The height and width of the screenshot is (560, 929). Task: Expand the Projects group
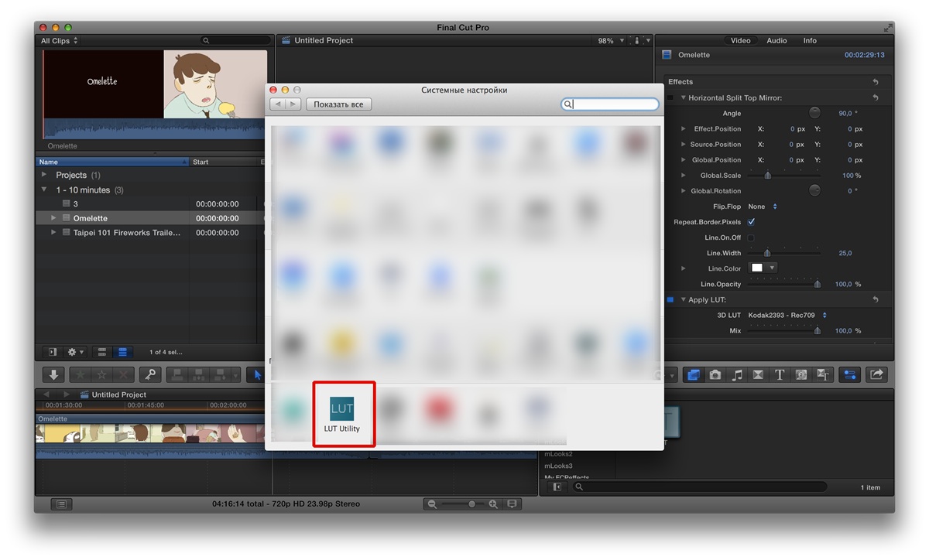coord(44,175)
